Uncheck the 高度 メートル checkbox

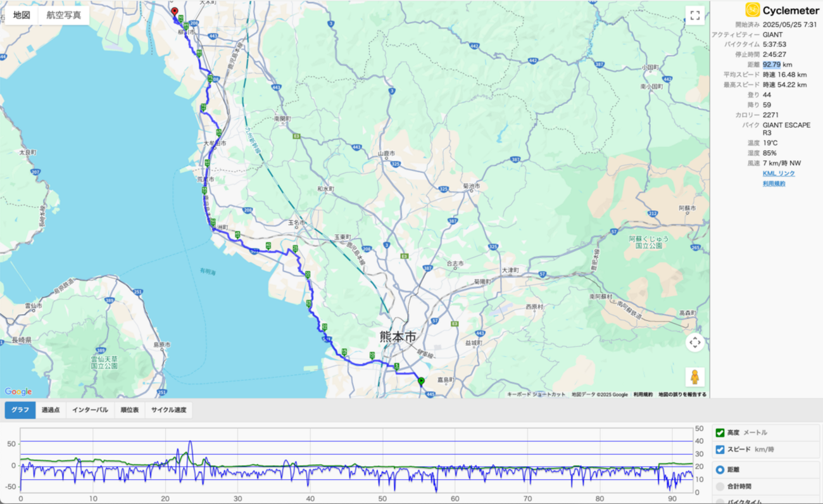pyautogui.click(x=719, y=433)
